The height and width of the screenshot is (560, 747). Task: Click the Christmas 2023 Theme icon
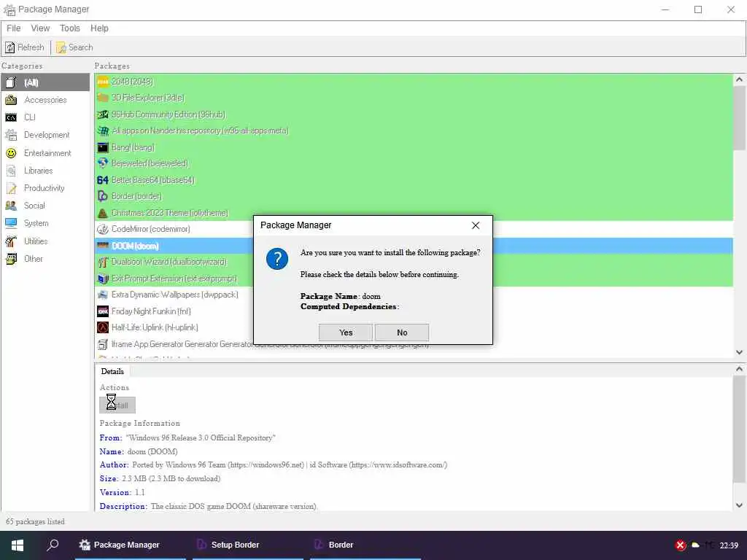click(x=103, y=213)
